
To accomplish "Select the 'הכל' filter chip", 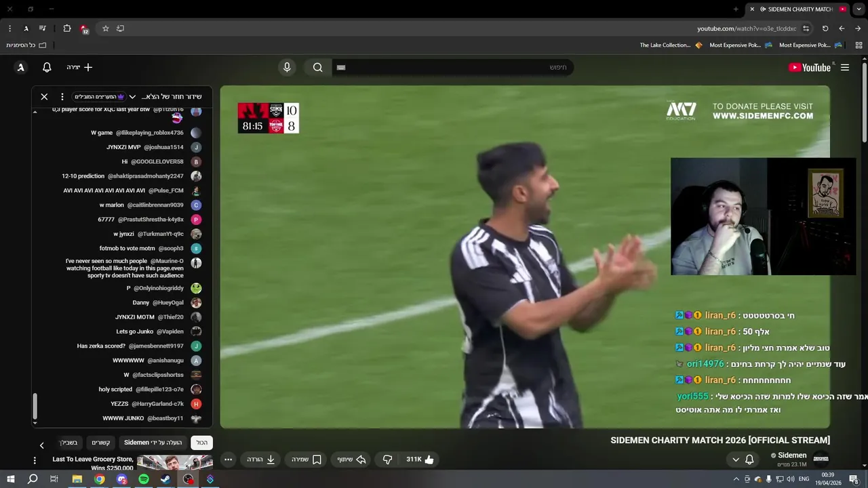I will tap(202, 443).
